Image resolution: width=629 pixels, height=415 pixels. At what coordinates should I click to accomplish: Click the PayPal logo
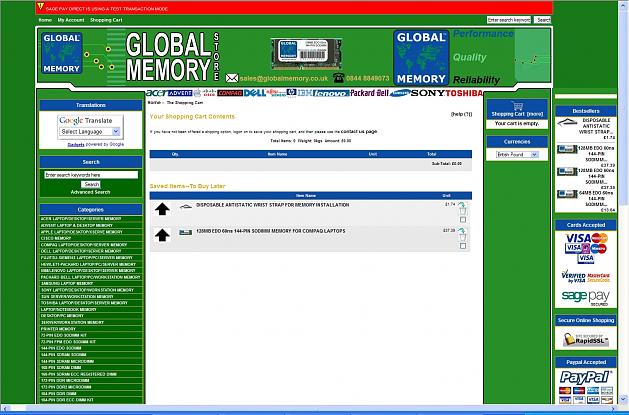point(586,377)
